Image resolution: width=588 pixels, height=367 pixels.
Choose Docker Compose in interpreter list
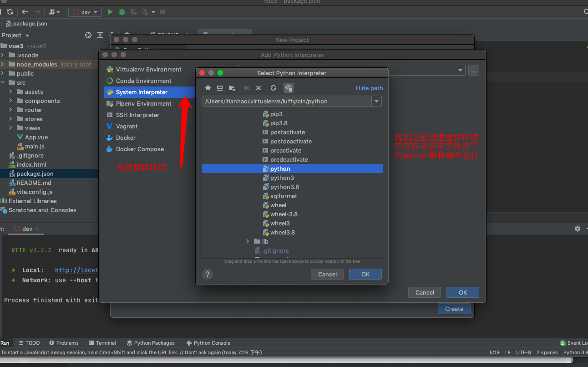[x=140, y=149]
